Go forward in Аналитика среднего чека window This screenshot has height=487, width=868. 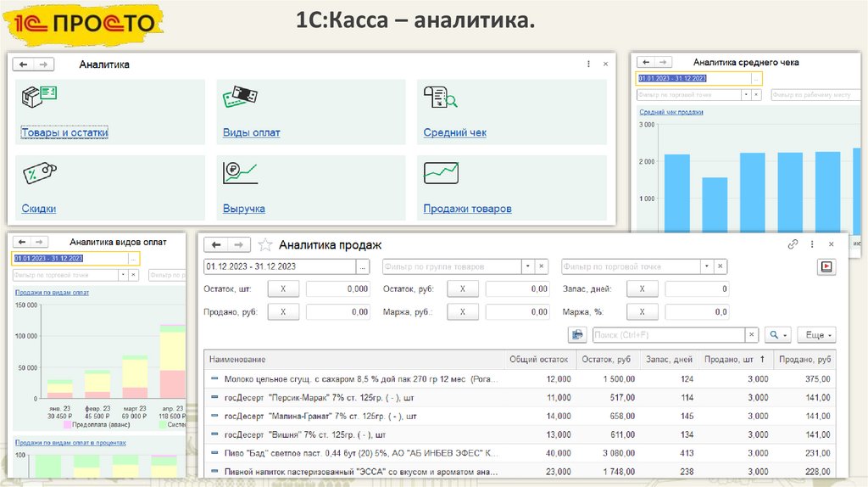click(x=663, y=62)
